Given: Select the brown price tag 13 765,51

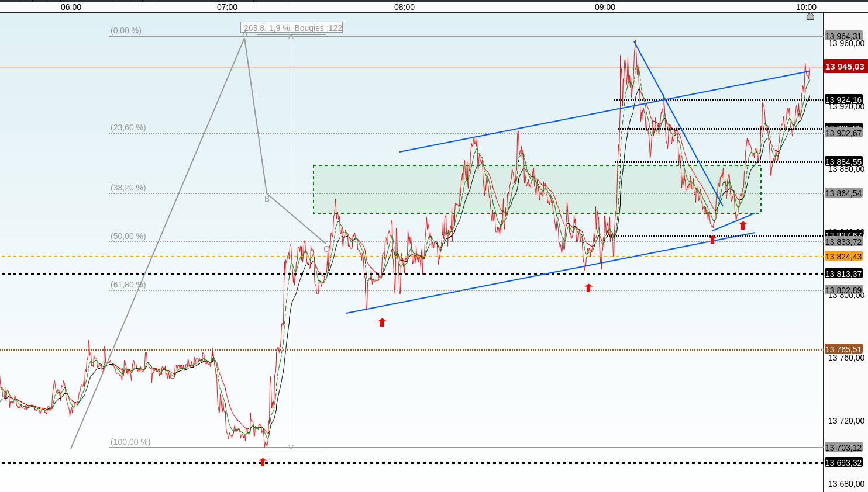Looking at the screenshot, I should click(x=843, y=349).
